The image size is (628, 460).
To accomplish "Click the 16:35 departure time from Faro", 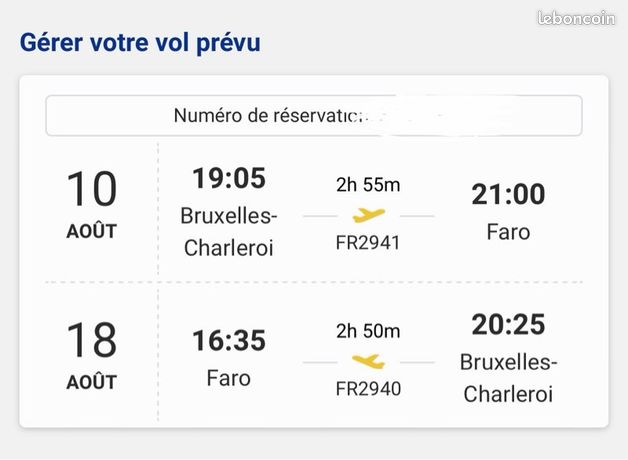I will coord(229,340).
